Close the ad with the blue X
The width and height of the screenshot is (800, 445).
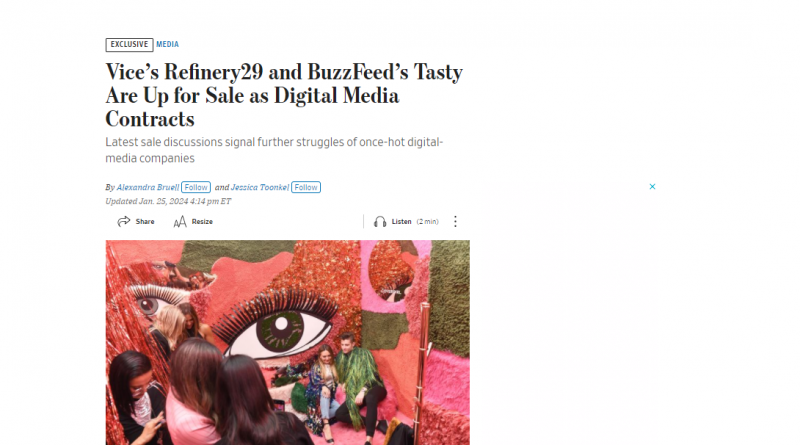coord(652,187)
